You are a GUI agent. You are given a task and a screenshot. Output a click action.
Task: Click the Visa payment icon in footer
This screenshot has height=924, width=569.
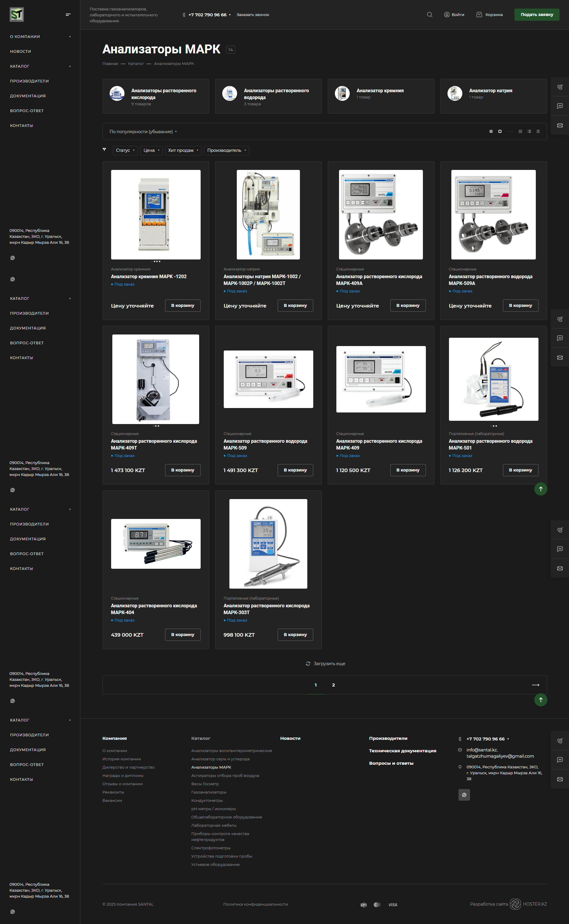pos(392,905)
